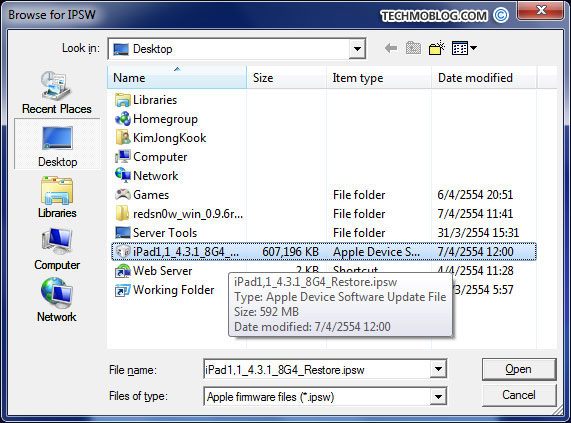Open the File name dropdown arrow
This screenshot has height=423, width=571.
tap(438, 369)
